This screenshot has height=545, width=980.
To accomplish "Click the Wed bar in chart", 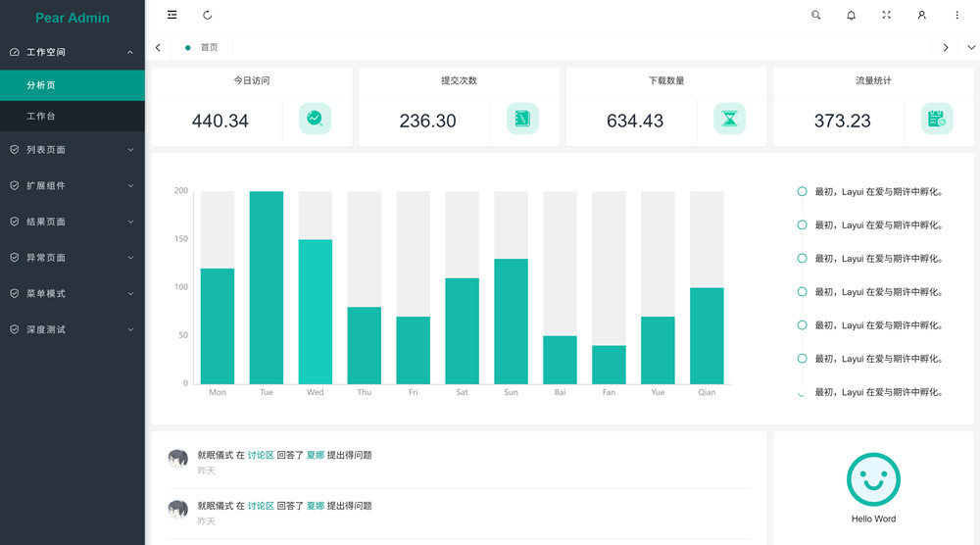I will tap(315, 311).
